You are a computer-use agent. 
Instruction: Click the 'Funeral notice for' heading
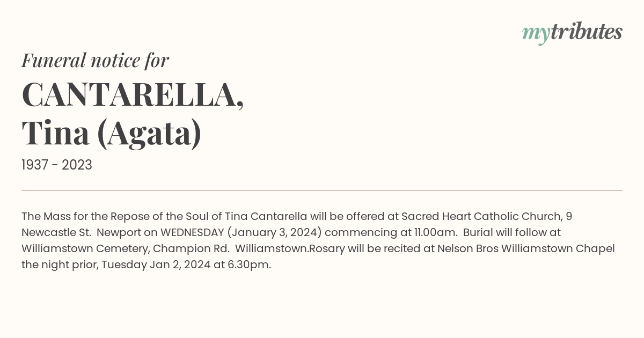(95, 61)
